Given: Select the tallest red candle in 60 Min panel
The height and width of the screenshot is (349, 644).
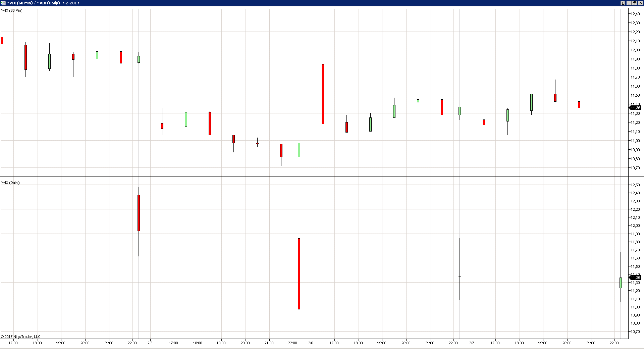Looking at the screenshot, I should click(x=323, y=94).
